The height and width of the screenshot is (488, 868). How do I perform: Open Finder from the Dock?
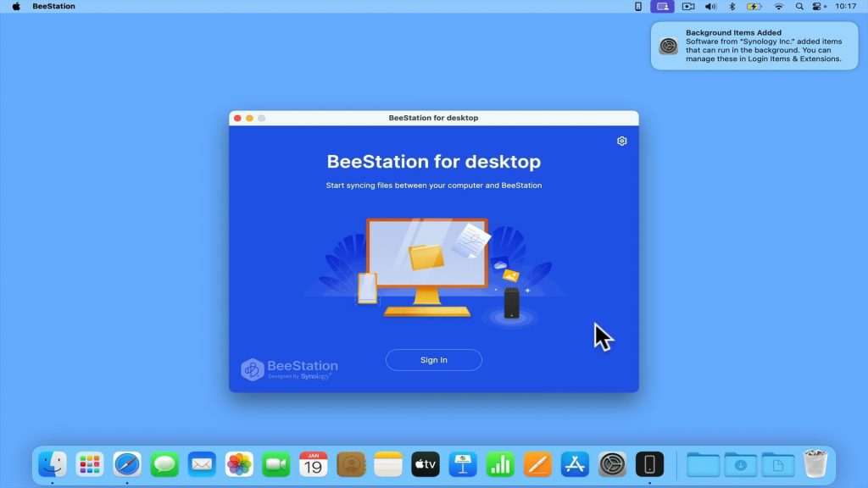coord(53,463)
